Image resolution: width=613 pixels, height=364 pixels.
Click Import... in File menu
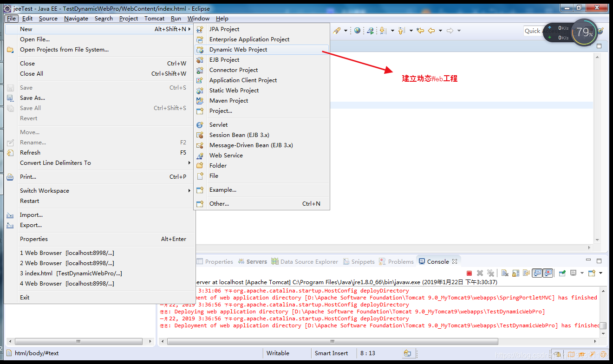[x=100, y=215]
